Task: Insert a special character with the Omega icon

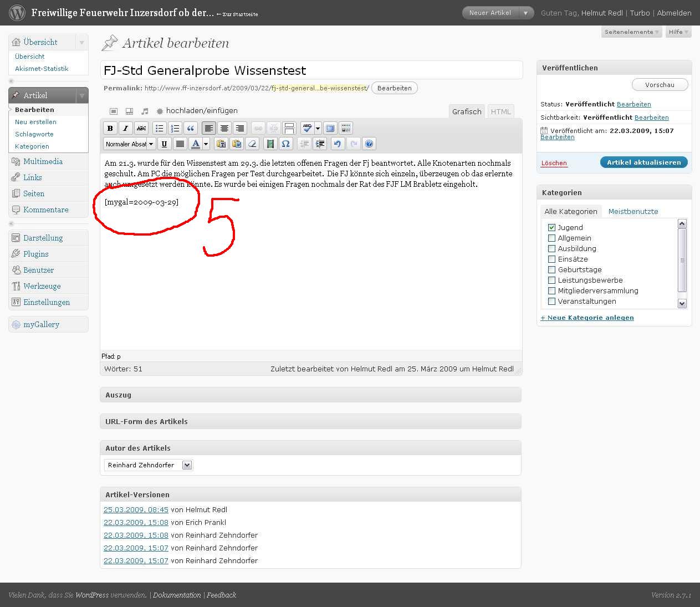Action: pyautogui.click(x=285, y=144)
